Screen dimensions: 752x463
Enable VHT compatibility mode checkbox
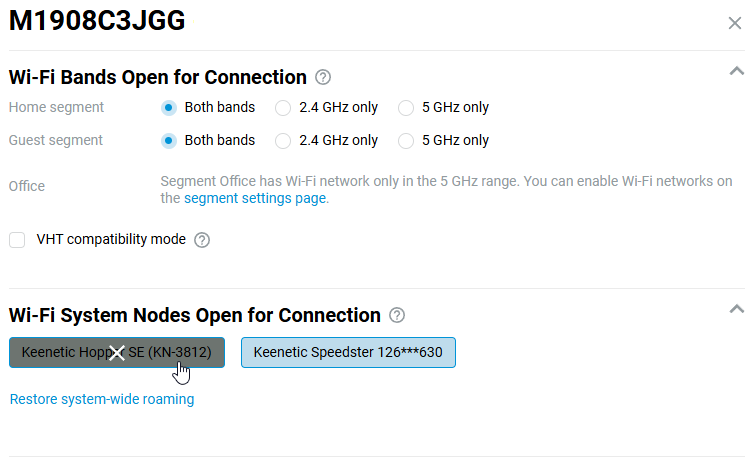(x=17, y=240)
